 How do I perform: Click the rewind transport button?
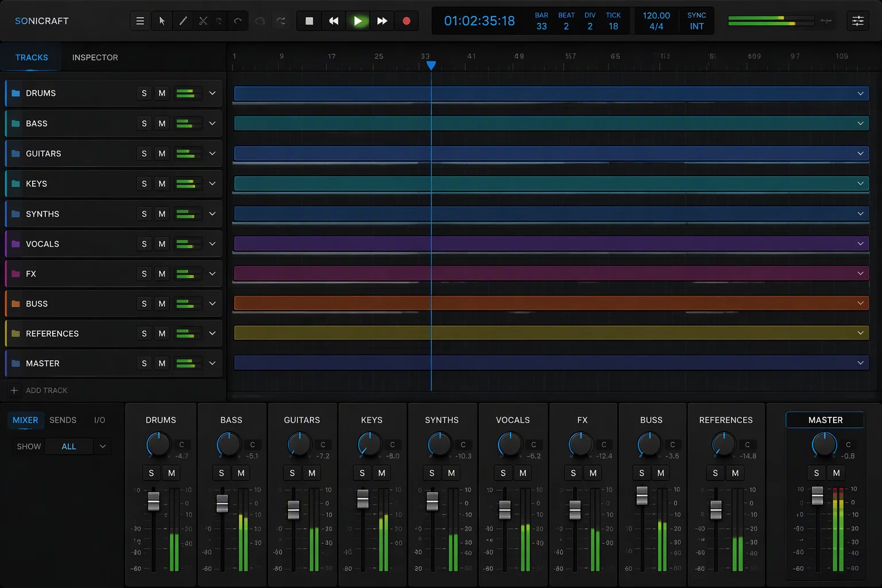click(334, 21)
